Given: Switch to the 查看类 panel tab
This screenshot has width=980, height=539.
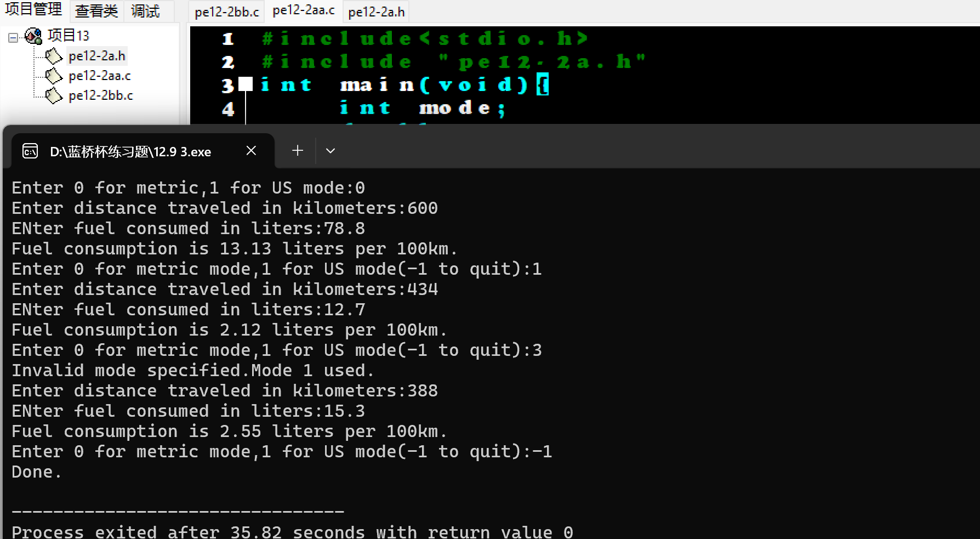Looking at the screenshot, I should coord(96,11).
